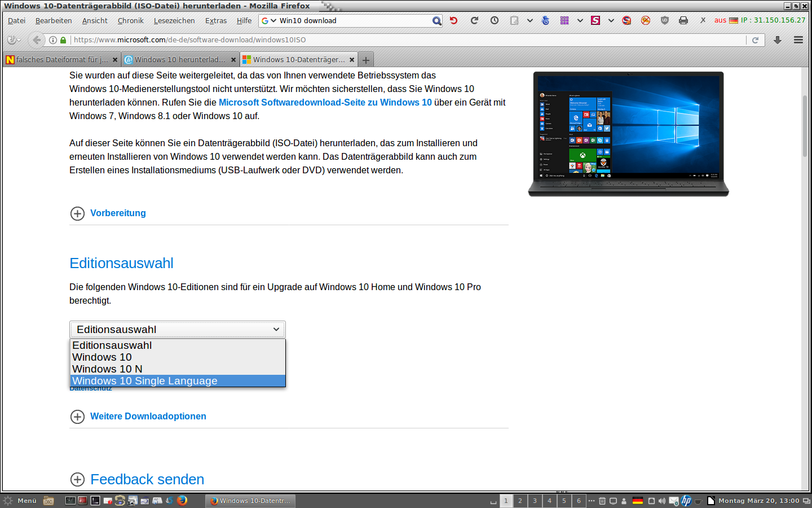Click the magenta S toolbar icon

pyautogui.click(x=595, y=20)
